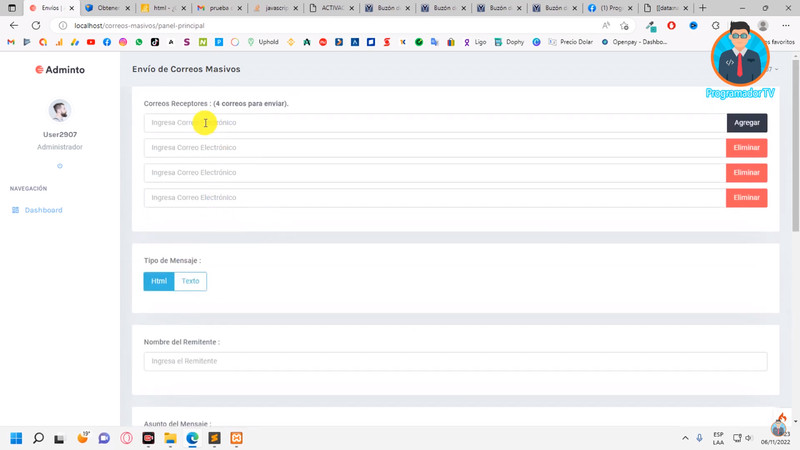Click the Adminto logo
The height and width of the screenshot is (450, 800).
[60, 70]
